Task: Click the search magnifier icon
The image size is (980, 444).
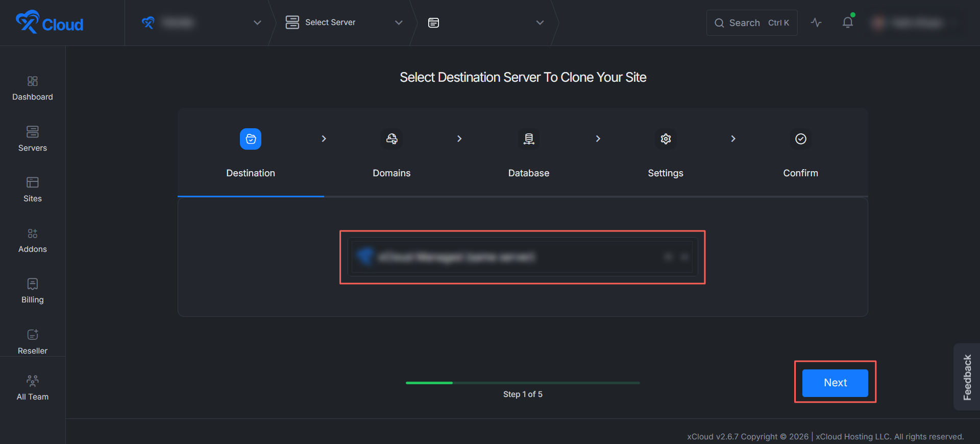Action: pos(719,23)
